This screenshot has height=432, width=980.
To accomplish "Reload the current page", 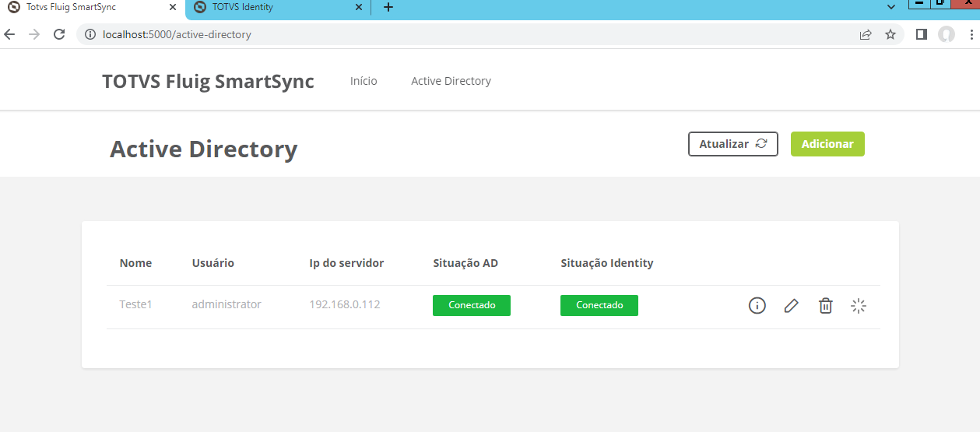I will pyautogui.click(x=58, y=34).
